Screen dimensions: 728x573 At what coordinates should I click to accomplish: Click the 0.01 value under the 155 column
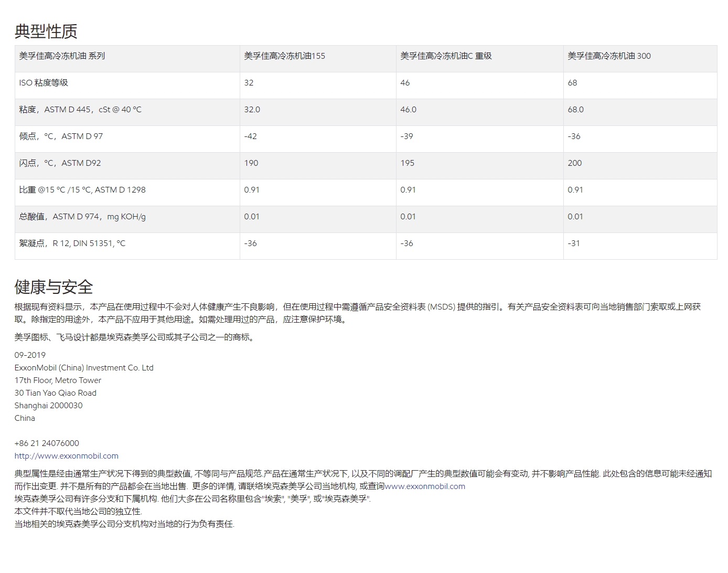click(x=252, y=217)
